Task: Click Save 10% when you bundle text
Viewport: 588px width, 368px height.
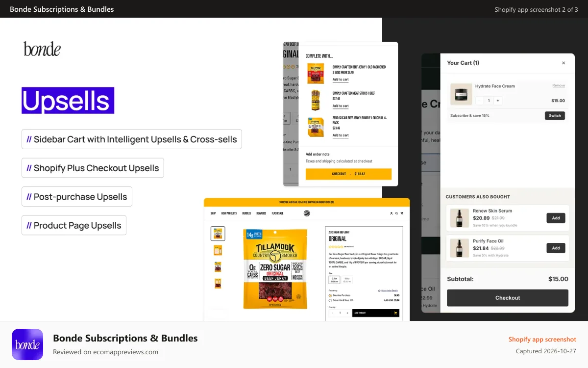Action: [495, 226]
